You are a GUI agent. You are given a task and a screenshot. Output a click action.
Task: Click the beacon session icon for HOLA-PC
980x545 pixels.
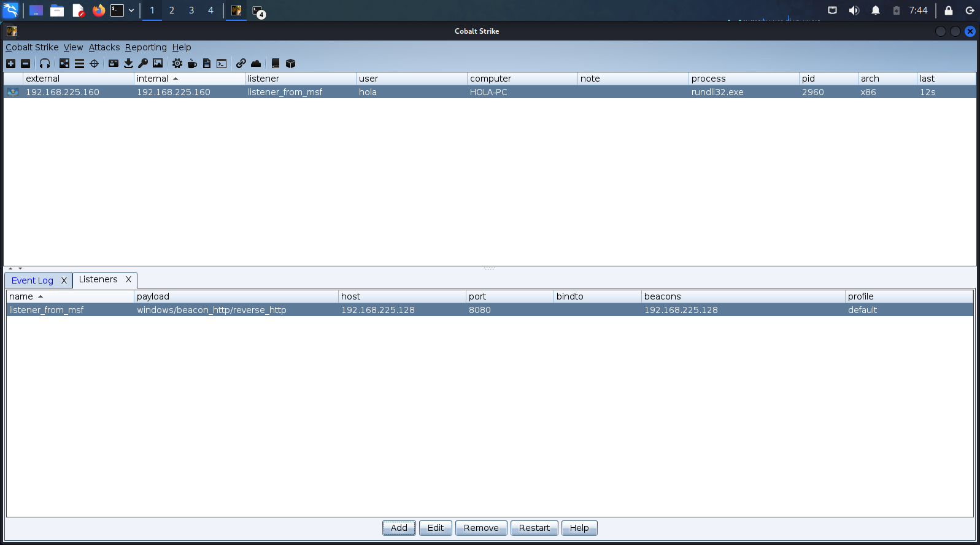coord(13,92)
